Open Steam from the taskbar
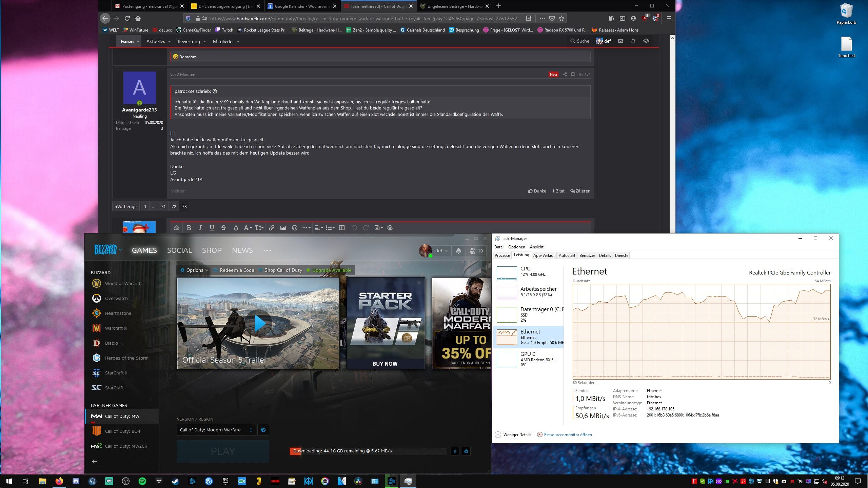 (x=175, y=481)
